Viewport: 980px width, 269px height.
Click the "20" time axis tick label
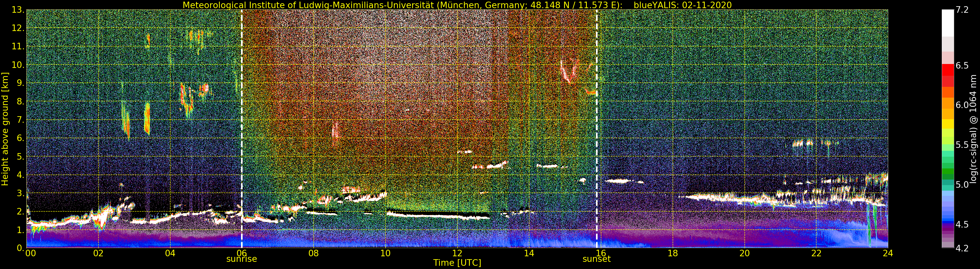coord(745,253)
